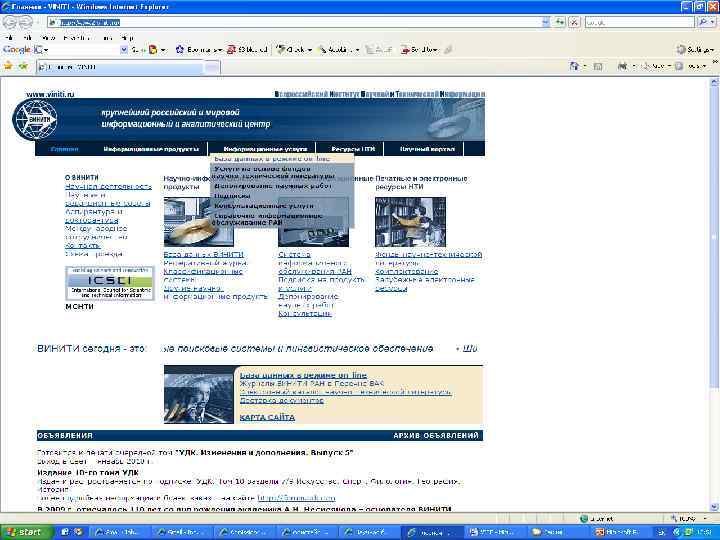
Task: Click the ICSTI banner image
Action: pos(110,283)
